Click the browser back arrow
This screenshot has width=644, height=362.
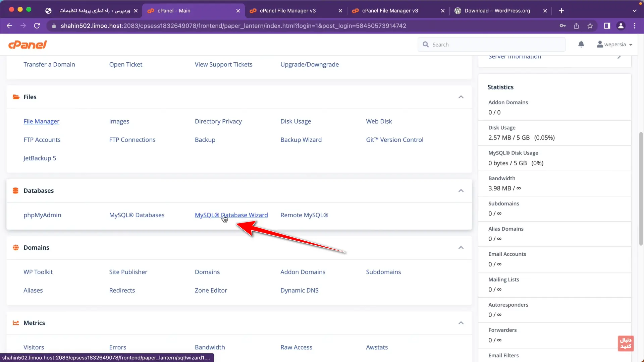(9, 26)
